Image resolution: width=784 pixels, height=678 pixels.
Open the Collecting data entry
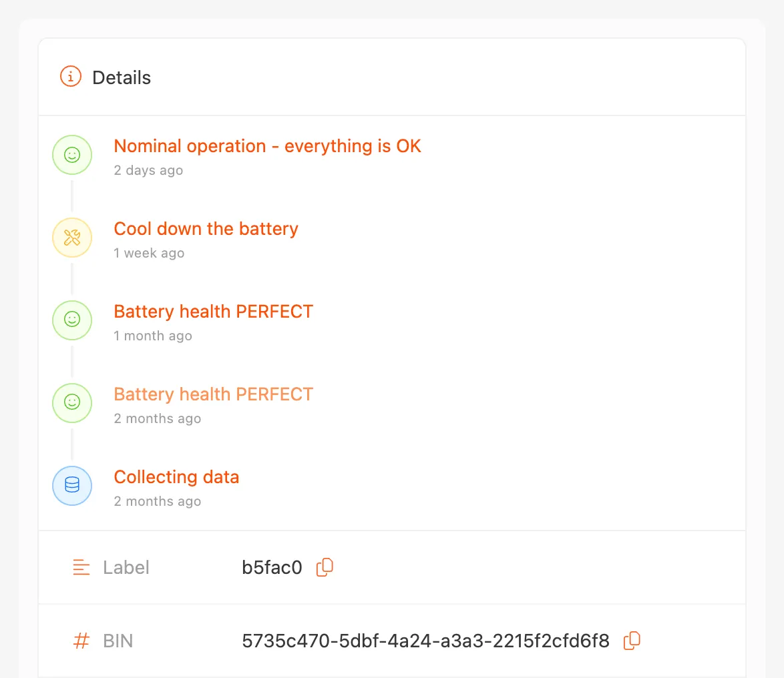tap(176, 477)
